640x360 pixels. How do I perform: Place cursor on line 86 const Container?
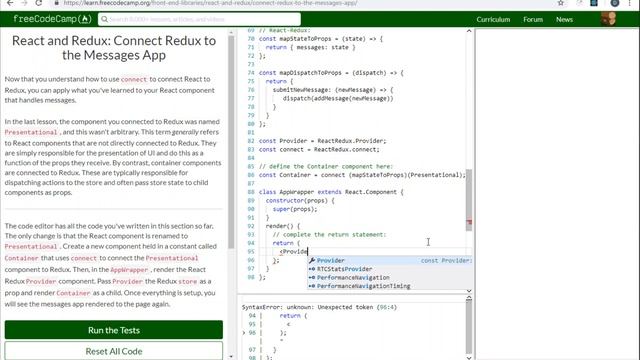362,175
